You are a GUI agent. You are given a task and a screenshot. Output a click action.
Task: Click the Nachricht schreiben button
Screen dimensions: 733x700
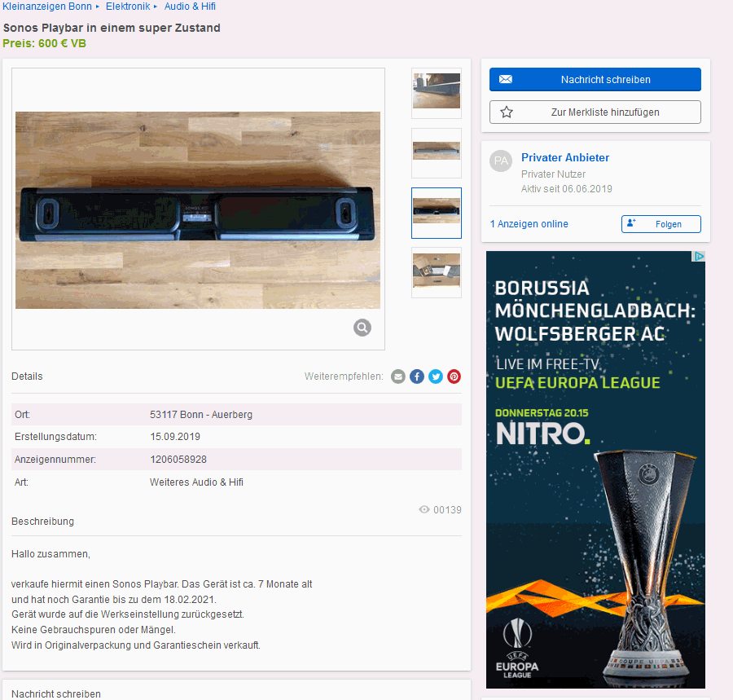[595, 80]
